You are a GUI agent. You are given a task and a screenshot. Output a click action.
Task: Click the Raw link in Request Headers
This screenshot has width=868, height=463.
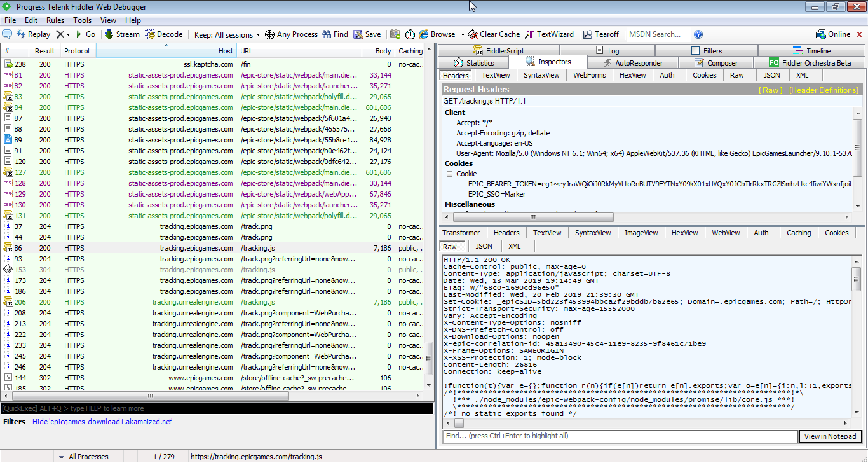click(772, 90)
